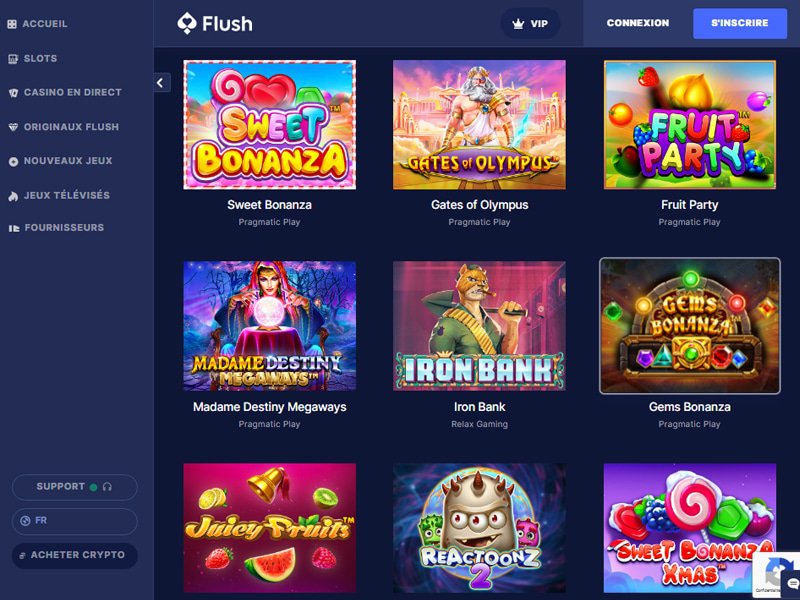The width and height of the screenshot is (800, 600).
Task: Open the Sweet Bonanza game thumbnail
Action: click(x=269, y=124)
